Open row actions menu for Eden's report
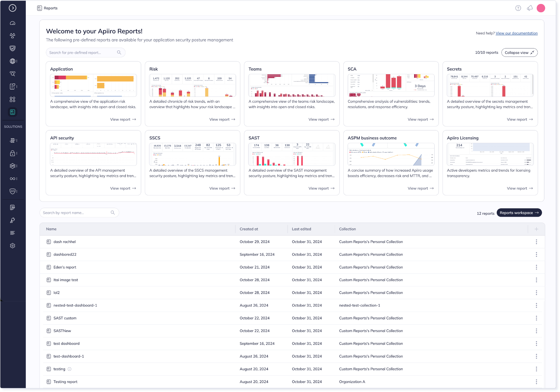 coord(536,267)
